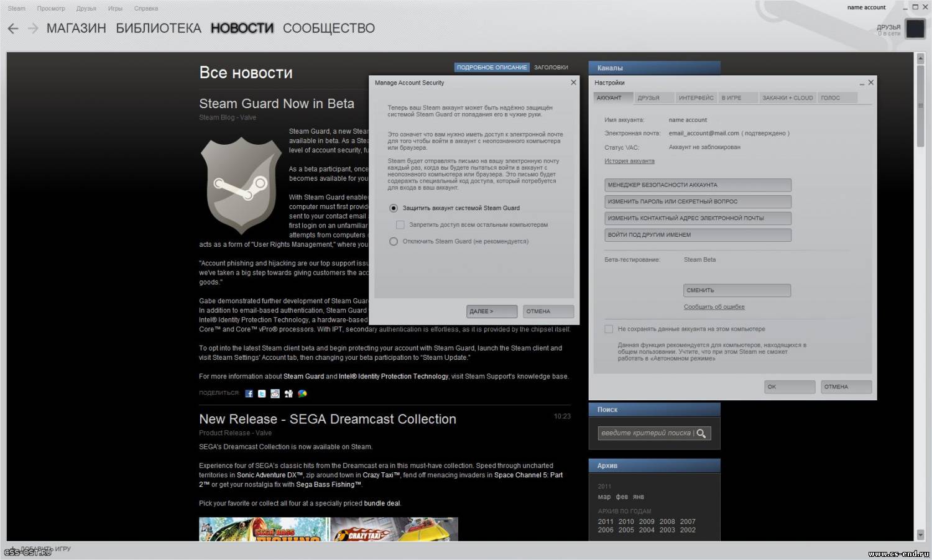Viewport: 932px width, 560px height.
Task: Select Отключить Steam Guard radio option
Action: point(393,241)
